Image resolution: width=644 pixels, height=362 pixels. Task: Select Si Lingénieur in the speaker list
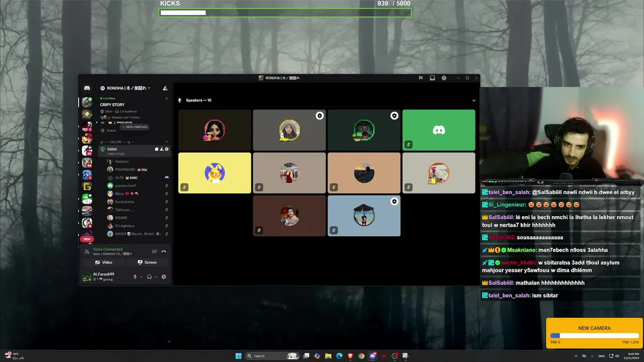(x=138, y=226)
